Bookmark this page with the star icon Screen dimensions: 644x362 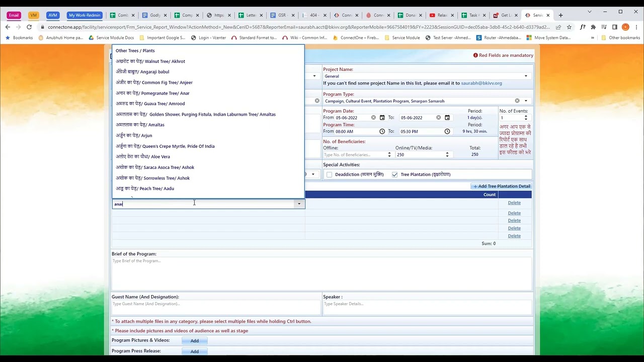point(569,27)
